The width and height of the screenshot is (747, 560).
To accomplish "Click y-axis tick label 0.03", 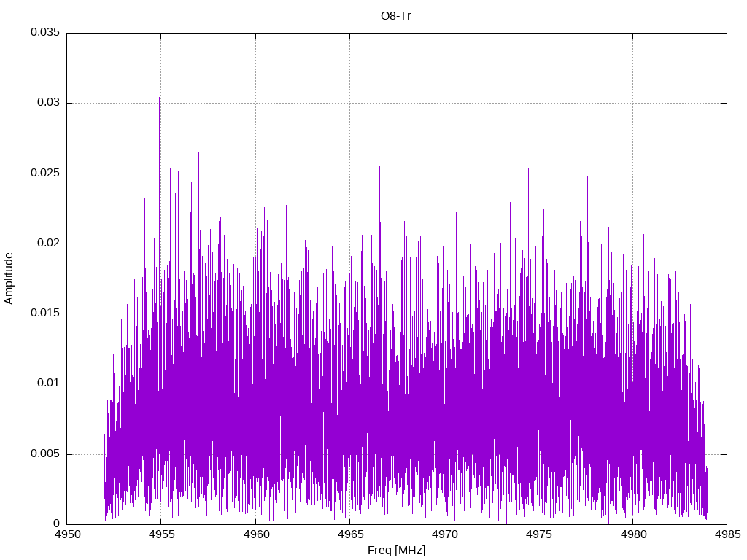I will [x=49, y=102].
